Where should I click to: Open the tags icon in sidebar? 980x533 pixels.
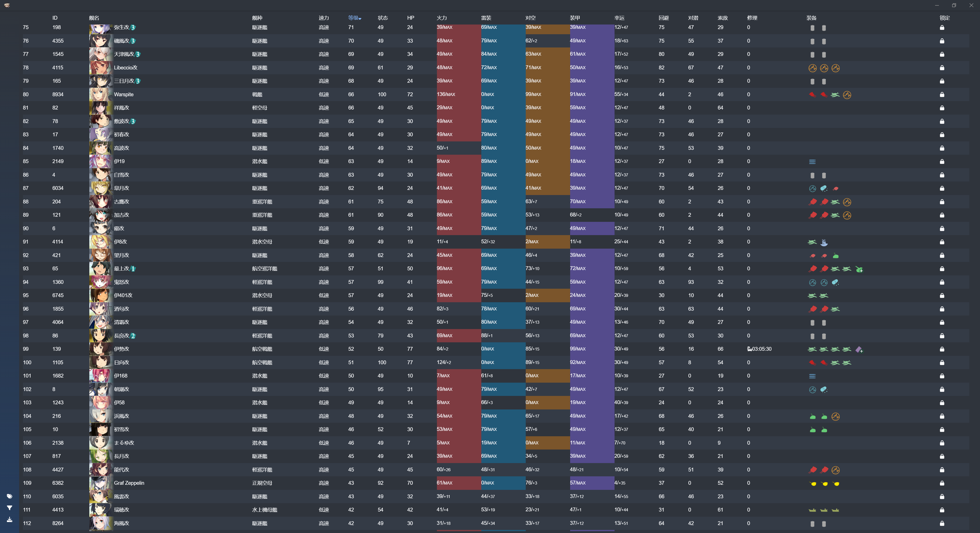pos(9,496)
